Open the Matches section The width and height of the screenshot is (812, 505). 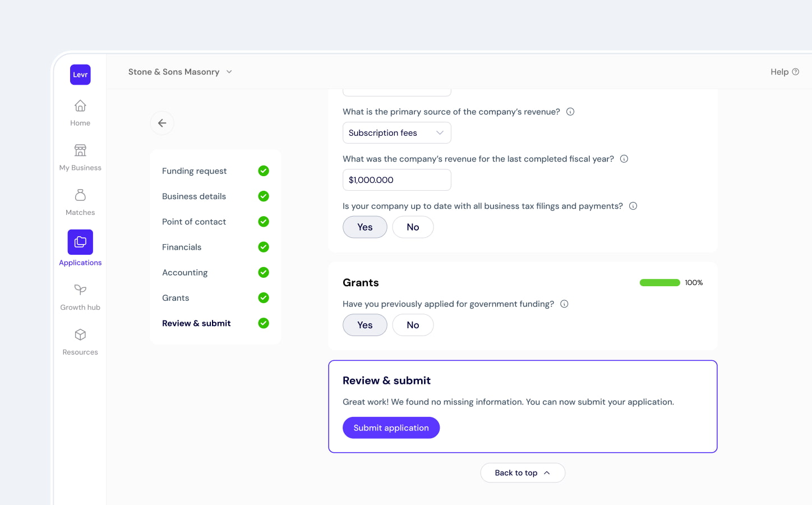[x=80, y=201]
